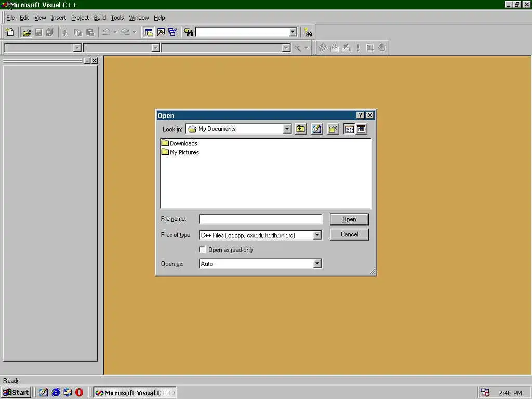This screenshot has width=532, height=399.
Task: Click the View Desktop icon in Open dialog
Action: coord(317,129)
